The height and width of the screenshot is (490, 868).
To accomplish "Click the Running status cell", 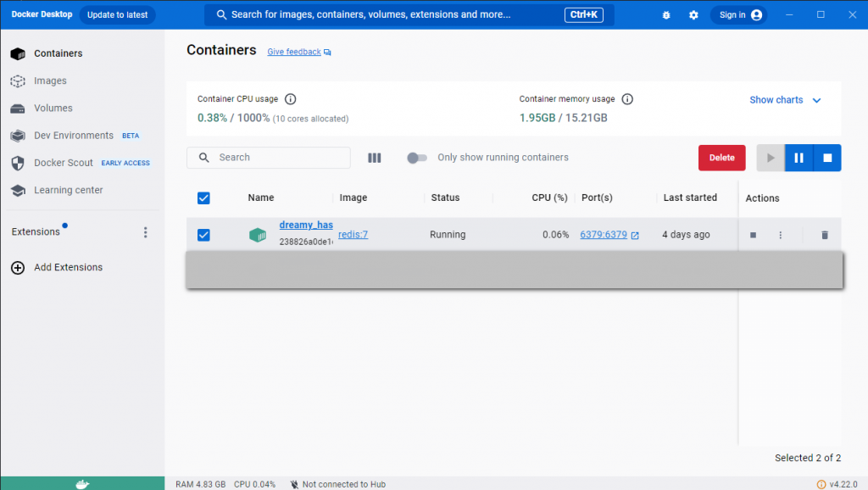I will pos(448,235).
